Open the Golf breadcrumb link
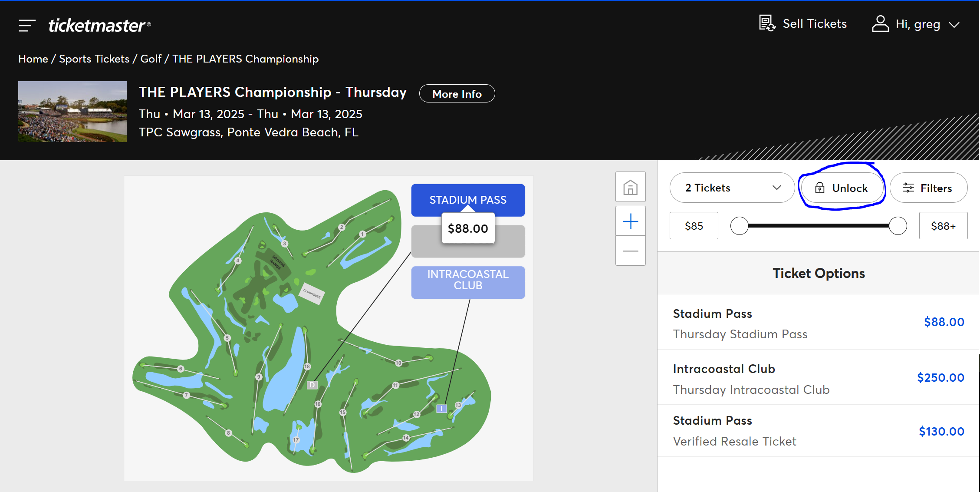Viewport: 980px width, 492px height. pyautogui.click(x=151, y=59)
